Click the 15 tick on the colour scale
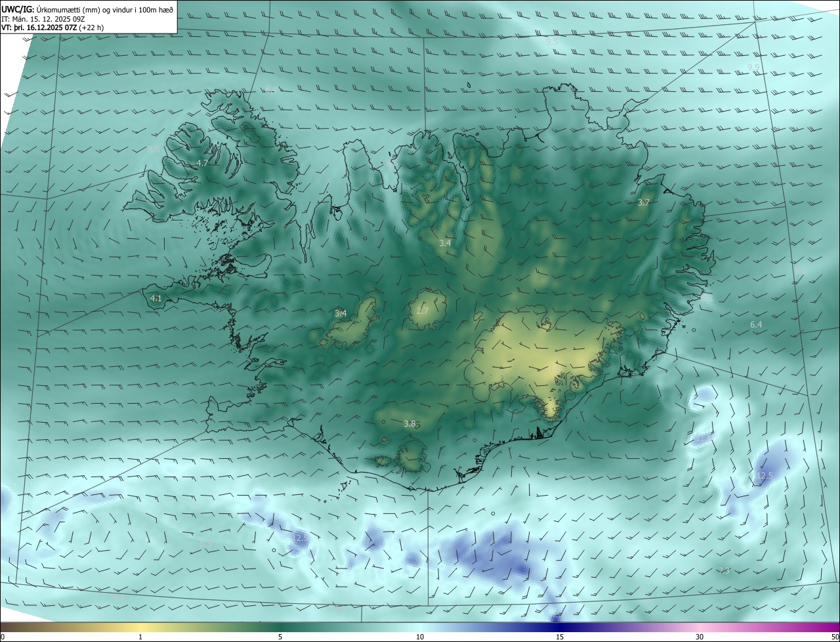This screenshot has width=840, height=642. click(x=560, y=637)
